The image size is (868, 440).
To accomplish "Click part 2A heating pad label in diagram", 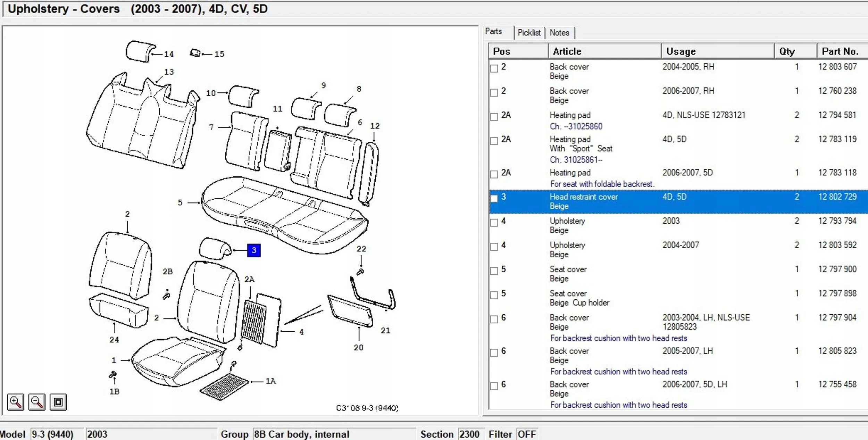I will point(249,279).
